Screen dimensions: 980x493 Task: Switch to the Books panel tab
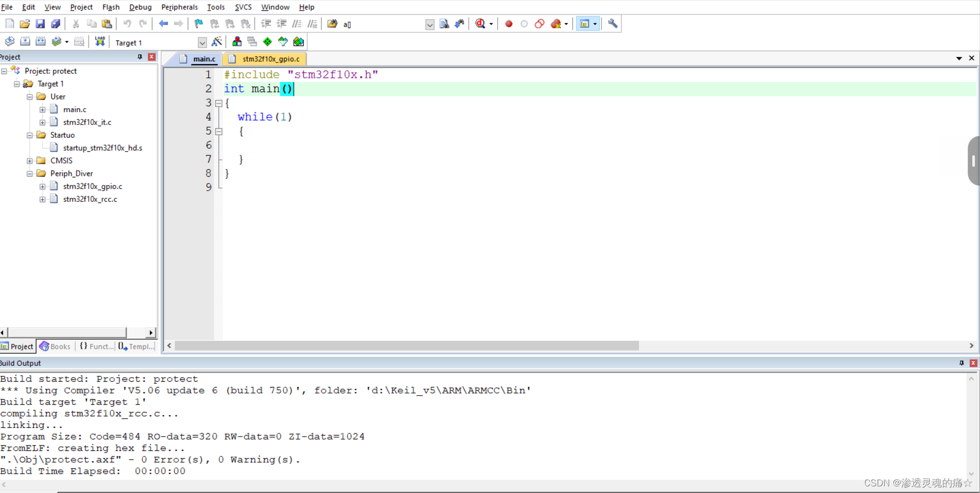click(x=55, y=346)
